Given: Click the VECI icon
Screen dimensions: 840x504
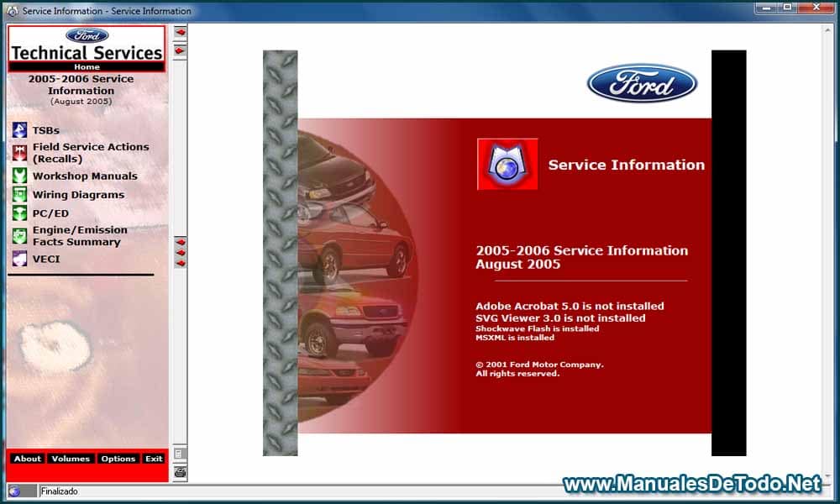Looking at the screenshot, I should pyautogui.click(x=18, y=259).
